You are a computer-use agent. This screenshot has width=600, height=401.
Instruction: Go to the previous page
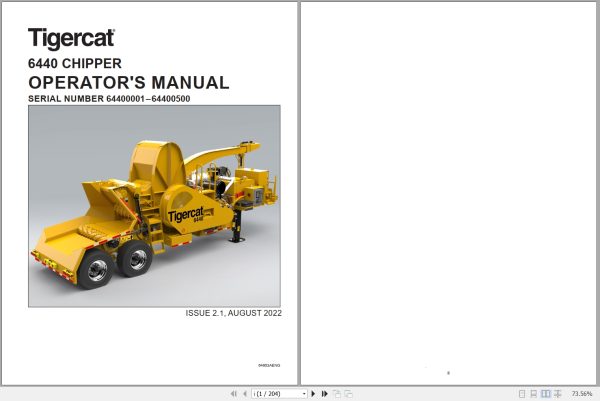coord(245,394)
